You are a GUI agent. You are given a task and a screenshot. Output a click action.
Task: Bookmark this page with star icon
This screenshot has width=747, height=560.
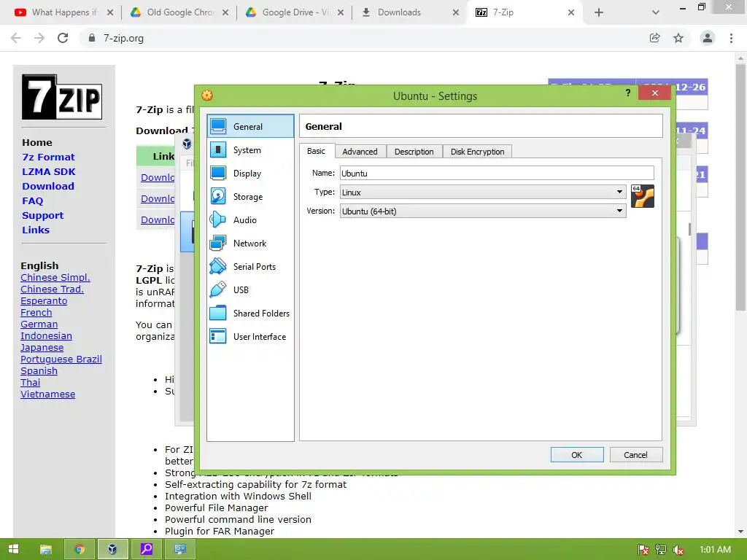(678, 38)
